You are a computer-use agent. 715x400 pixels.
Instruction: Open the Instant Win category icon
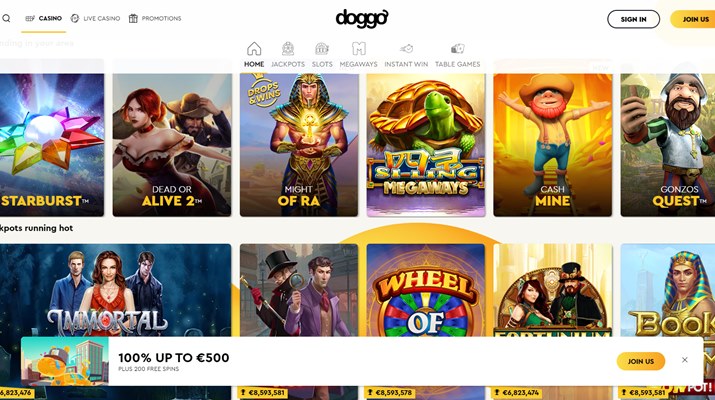406,49
